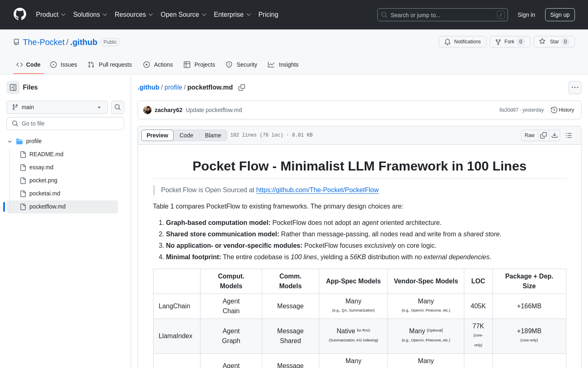Collapse the profile folder chevron
Image resolution: width=588 pixels, height=368 pixels.
click(10, 141)
